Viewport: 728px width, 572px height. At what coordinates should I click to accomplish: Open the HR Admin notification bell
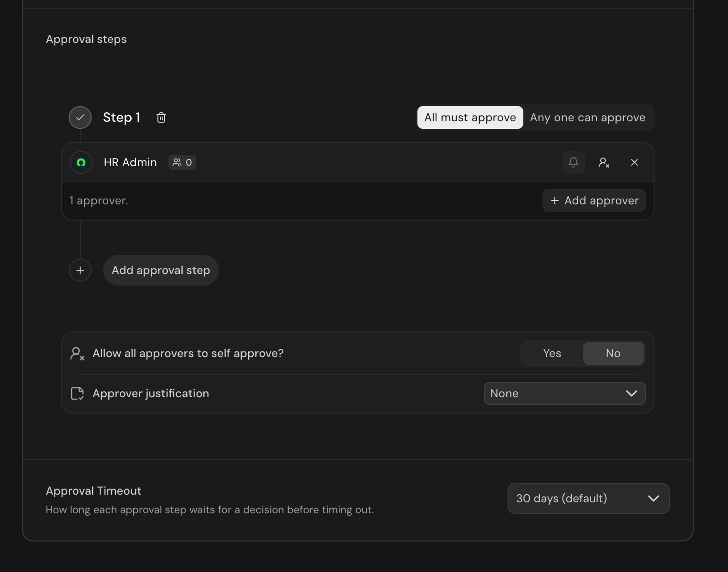click(573, 162)
